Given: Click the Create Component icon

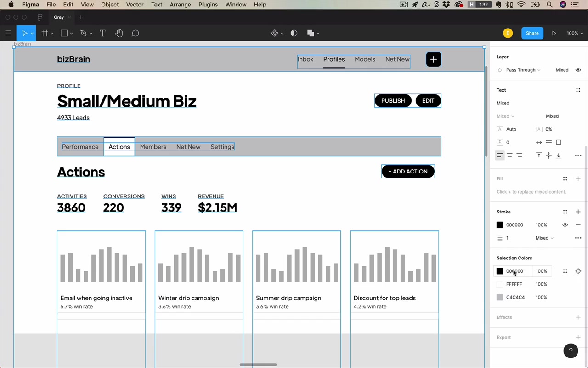Looking at the screenshot, I should pos(275,33).
